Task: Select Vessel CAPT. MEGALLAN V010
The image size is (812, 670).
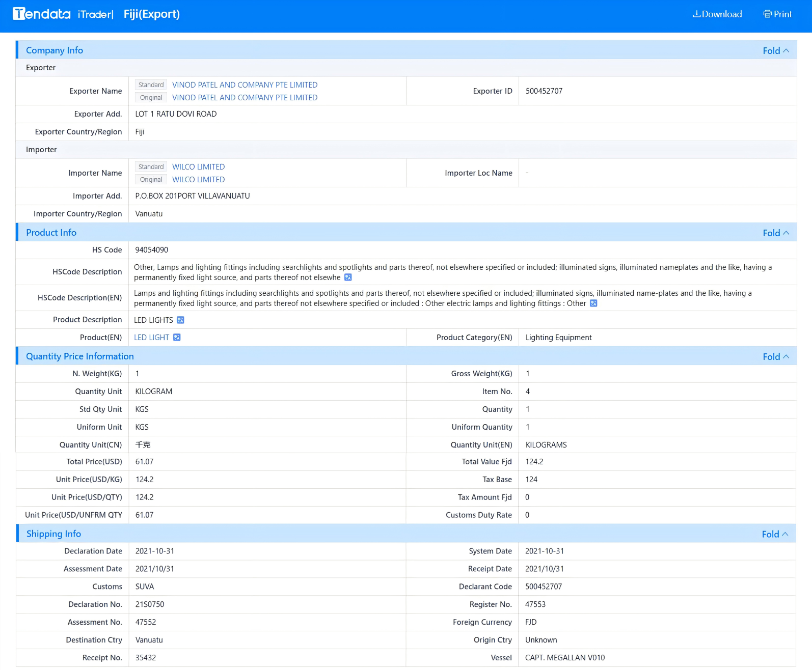Action: pyautogui.click(x=565, y=658)
